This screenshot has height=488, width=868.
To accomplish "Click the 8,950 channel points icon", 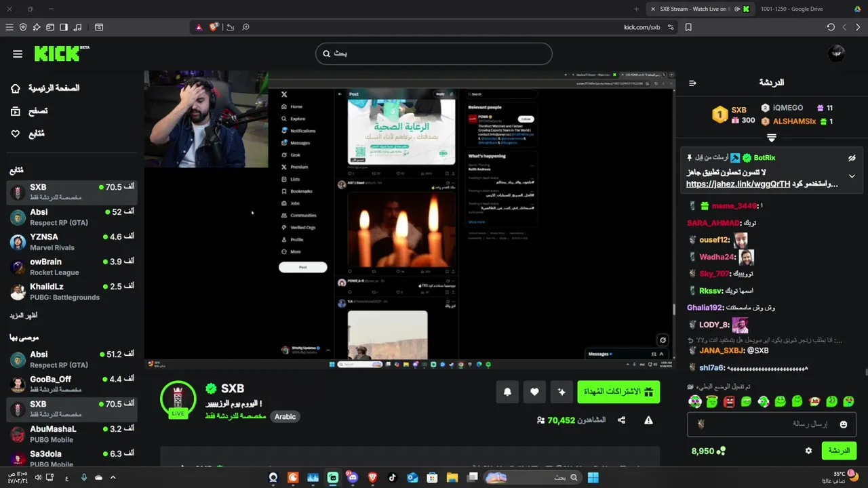I will pyautogui.click(x=720, y=451).
